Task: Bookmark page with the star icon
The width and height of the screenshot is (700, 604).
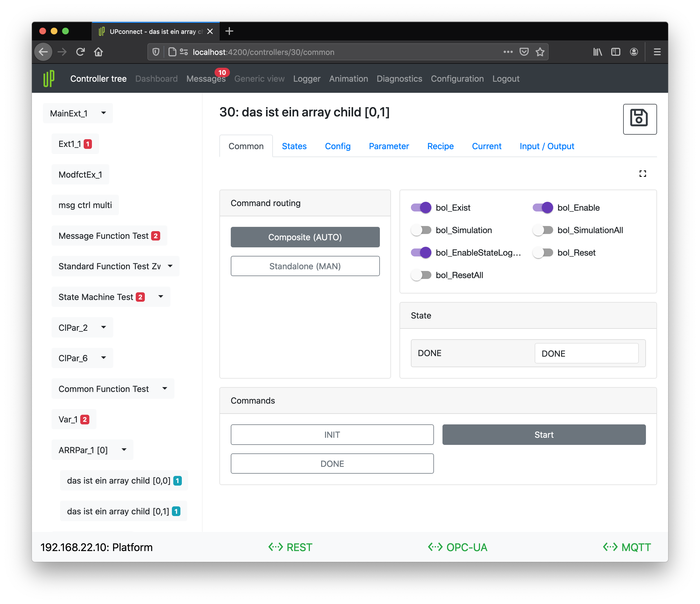Action: coord(540,52)
